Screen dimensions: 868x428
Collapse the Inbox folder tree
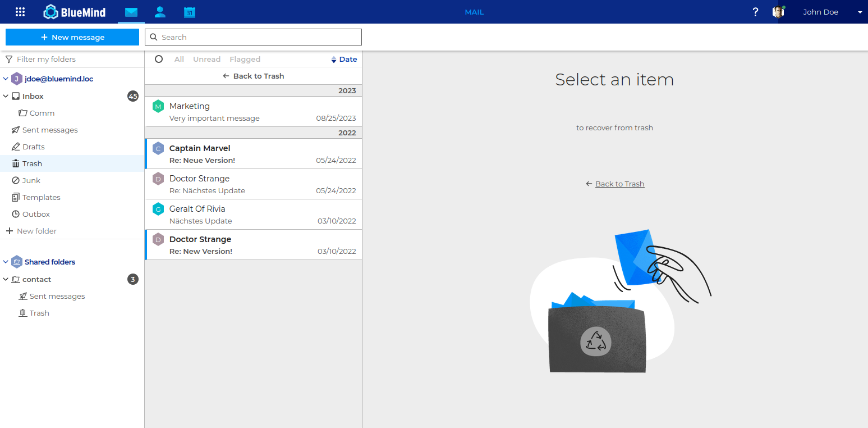tap(6, 97)
